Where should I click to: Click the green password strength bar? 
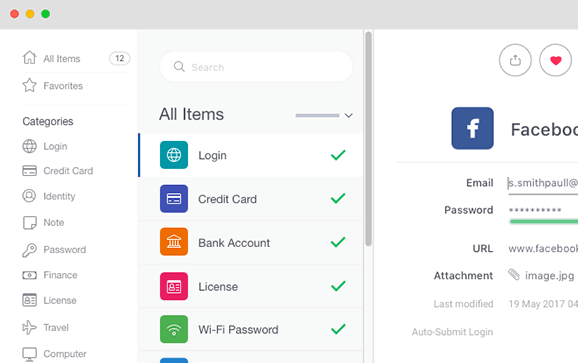543,221
